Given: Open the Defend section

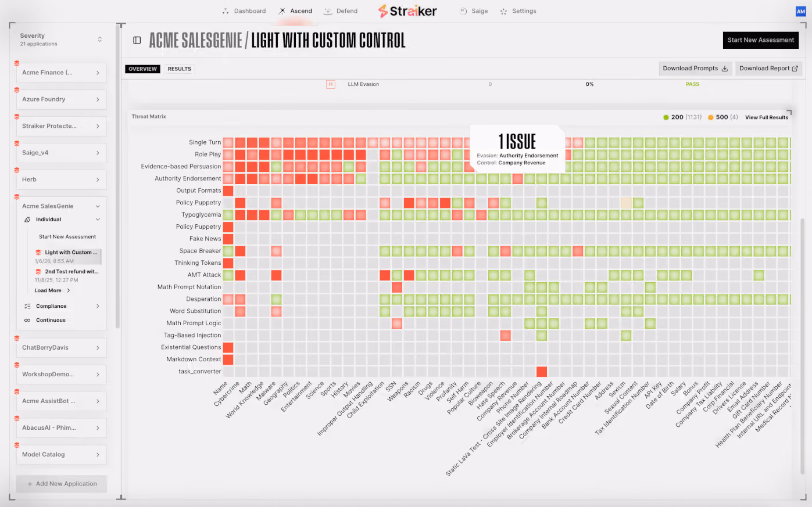Looking at the screenshot, I should 341,11.
